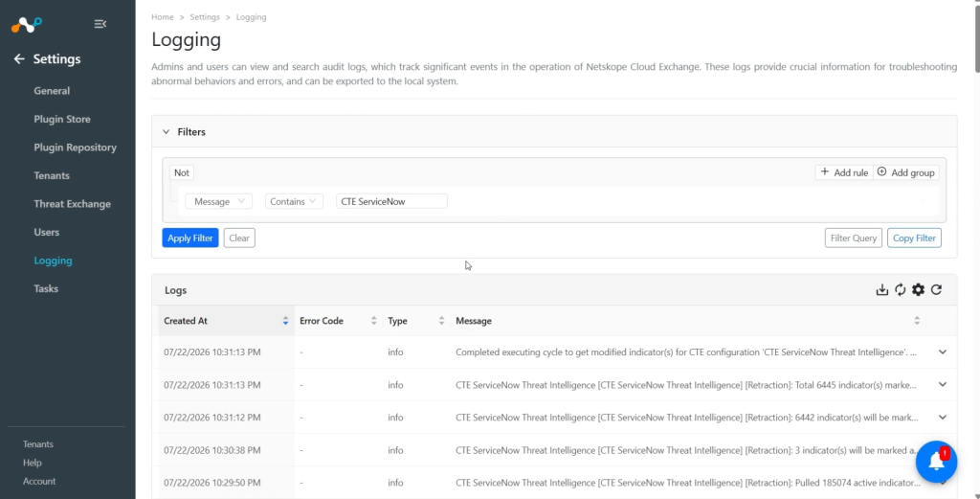Go to Settings breadcrumb link
980x499 pixels.
[x=205, y=17]
